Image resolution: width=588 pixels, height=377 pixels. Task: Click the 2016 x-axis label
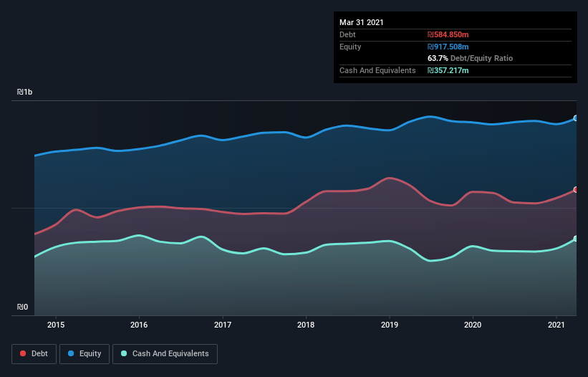(139, 325)
